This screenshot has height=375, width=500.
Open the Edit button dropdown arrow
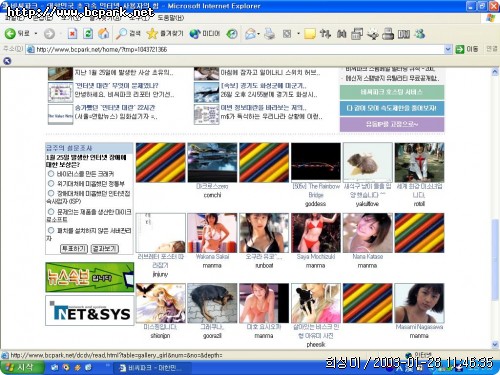pyautogui.click(x=298, y=34)
